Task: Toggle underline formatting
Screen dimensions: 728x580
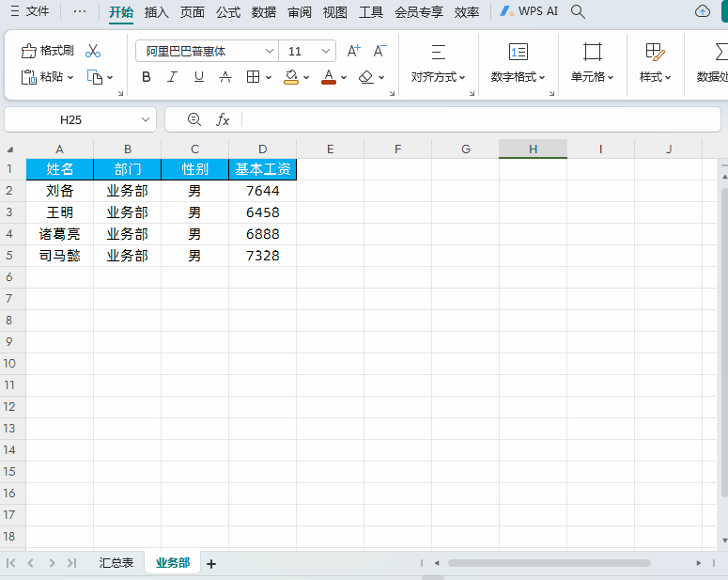Action: [x=197, y=77]
